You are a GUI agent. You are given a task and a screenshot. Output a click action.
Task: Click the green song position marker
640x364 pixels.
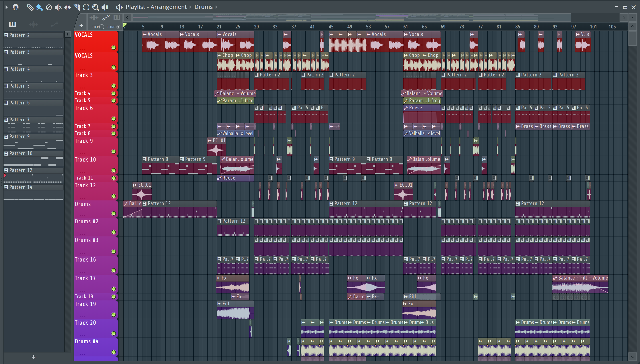click(125, 25)
